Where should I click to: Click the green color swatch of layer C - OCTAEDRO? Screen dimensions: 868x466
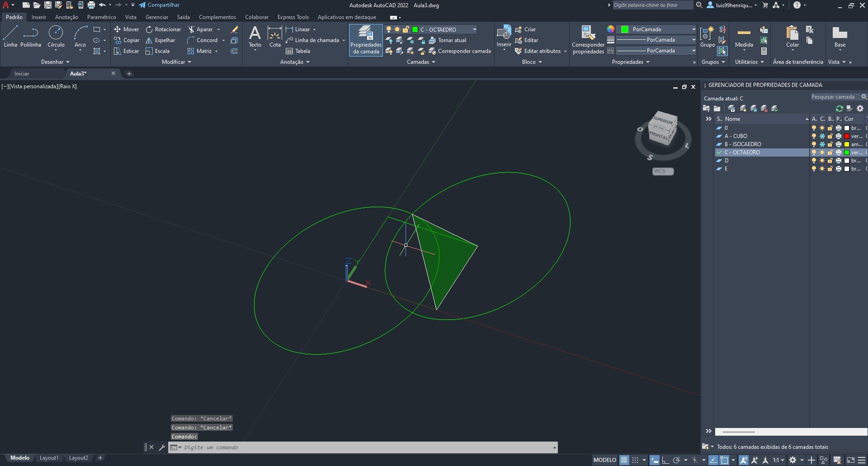(x=847, y=152)
